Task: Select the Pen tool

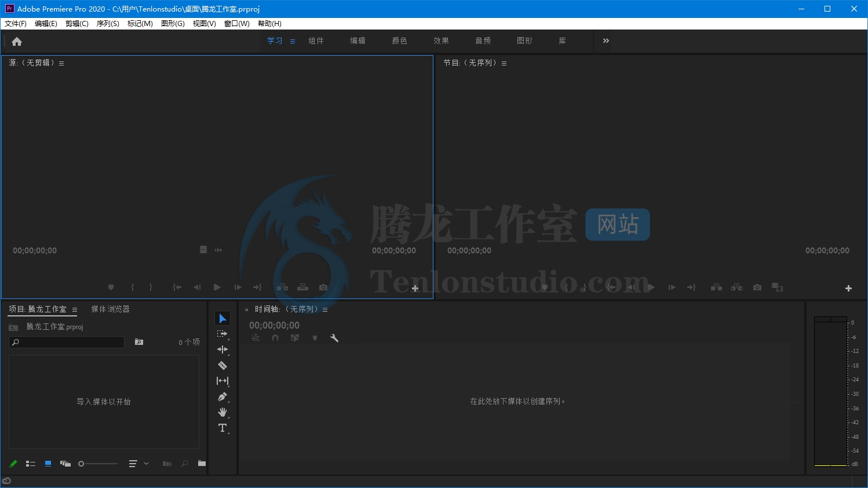Action: point(223,397)
